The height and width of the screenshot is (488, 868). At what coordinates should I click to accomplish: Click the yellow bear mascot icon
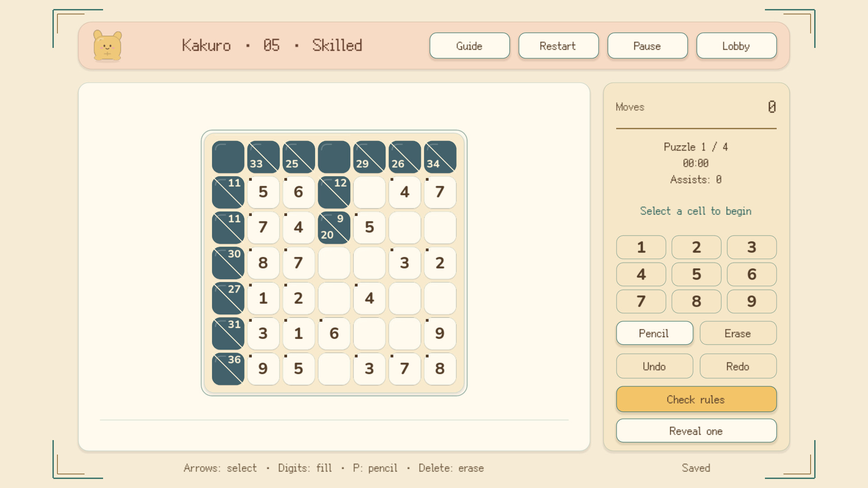coord(108,45)
